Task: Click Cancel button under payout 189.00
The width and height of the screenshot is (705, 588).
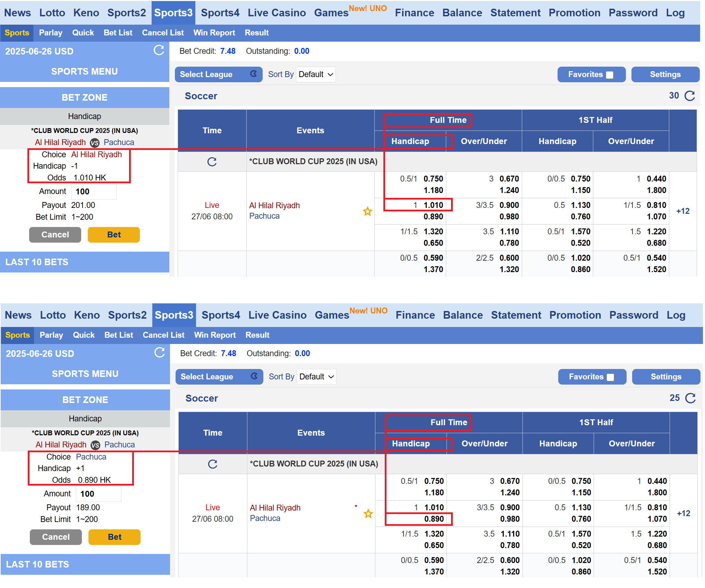Action: click(56, 537)
